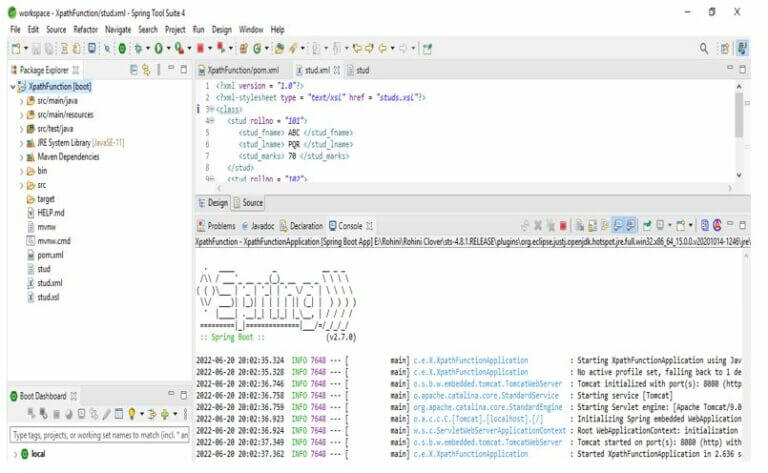Click the Search magnifier icon in main toolbar
This screenshot has width=768, height=473.
[704, 48]
